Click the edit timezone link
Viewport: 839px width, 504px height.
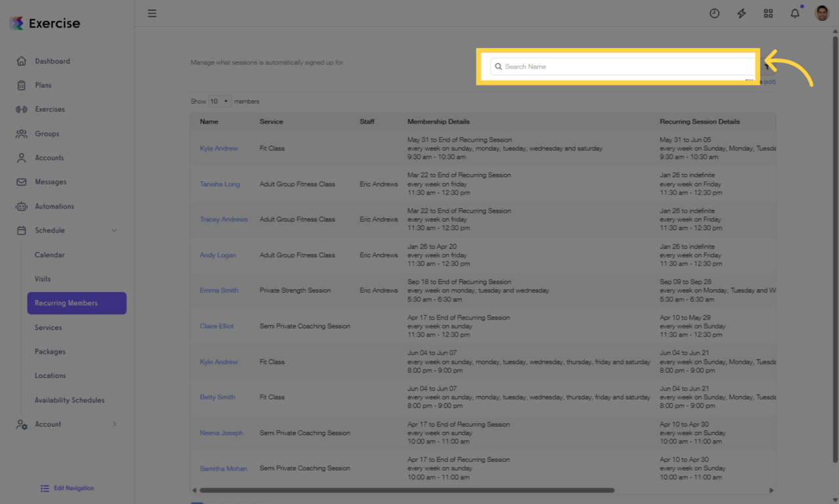coord(768,81)
